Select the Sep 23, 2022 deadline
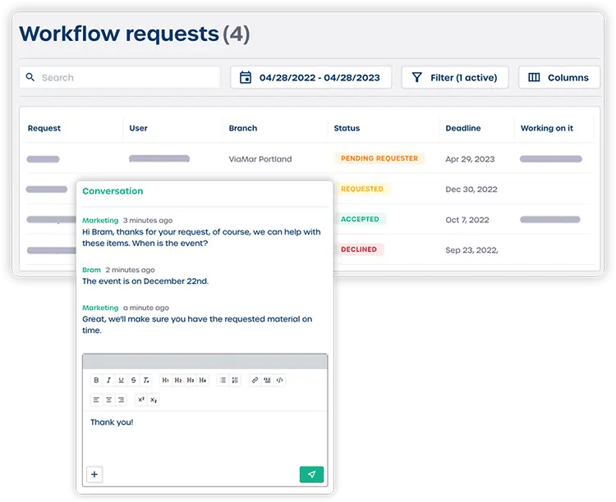This screenshot has width=616, height=502. 471,250
